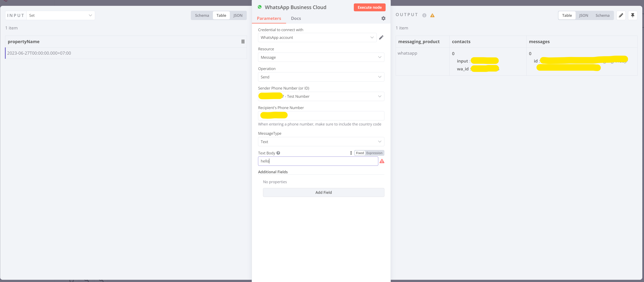Select input Schema view tab

pyautogui.click(x=202, y=15)
